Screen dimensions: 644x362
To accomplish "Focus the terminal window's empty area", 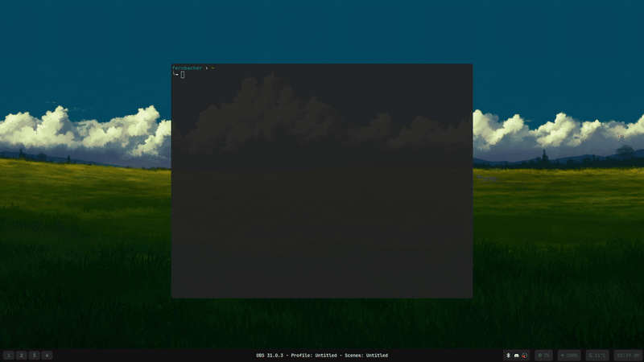I will [322, 201].
